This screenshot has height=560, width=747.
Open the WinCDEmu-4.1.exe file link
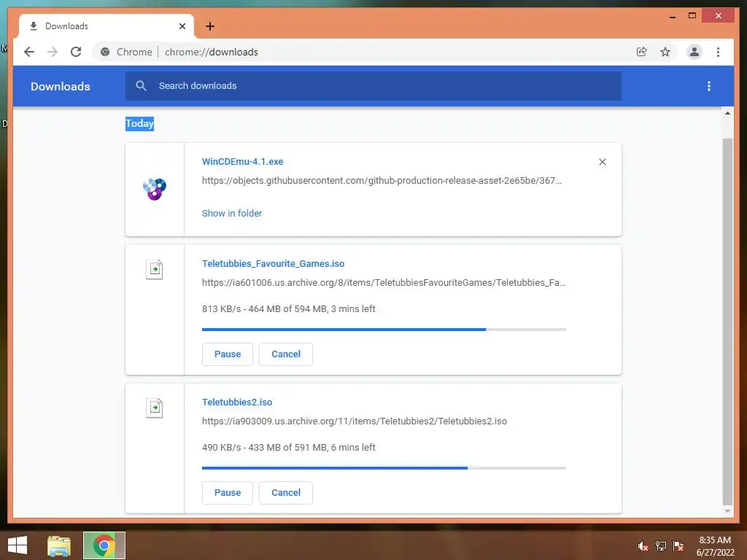[242, 161]
